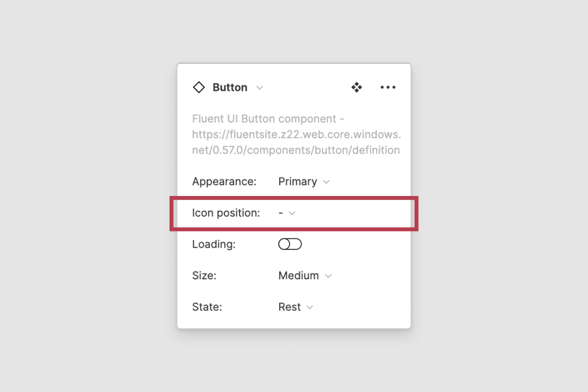Click the chevron beside the Icon position dash
This screenshot has height=392, width=588.
pos(292,213)
